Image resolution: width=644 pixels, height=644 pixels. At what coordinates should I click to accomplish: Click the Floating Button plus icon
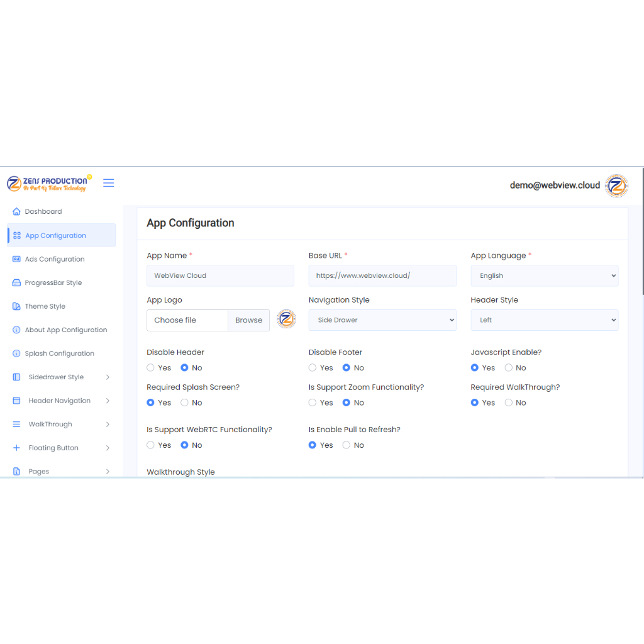(17, 448)
